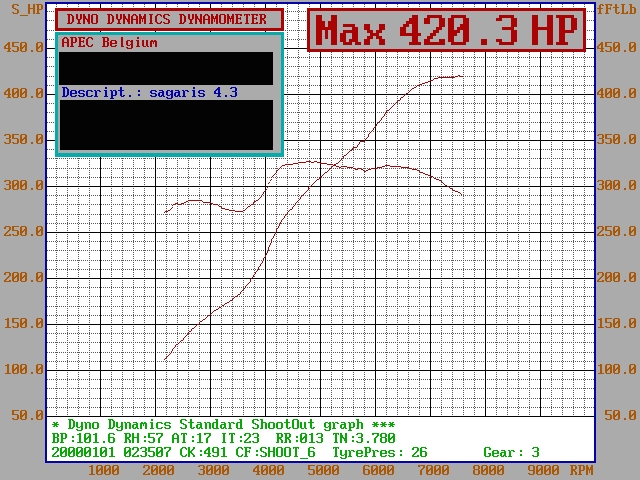
Task: Click the right axis 200.0 label
Action: tap(616, 278)
